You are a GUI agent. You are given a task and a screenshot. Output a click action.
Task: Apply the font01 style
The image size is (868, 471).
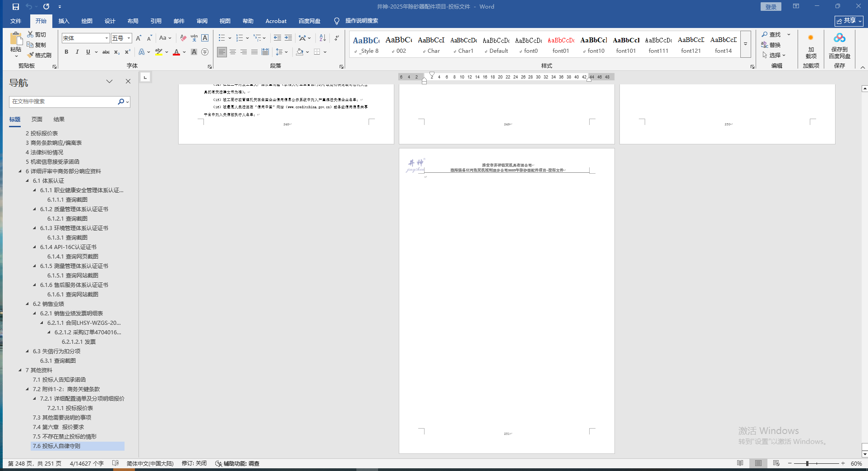tap(561, 44)
